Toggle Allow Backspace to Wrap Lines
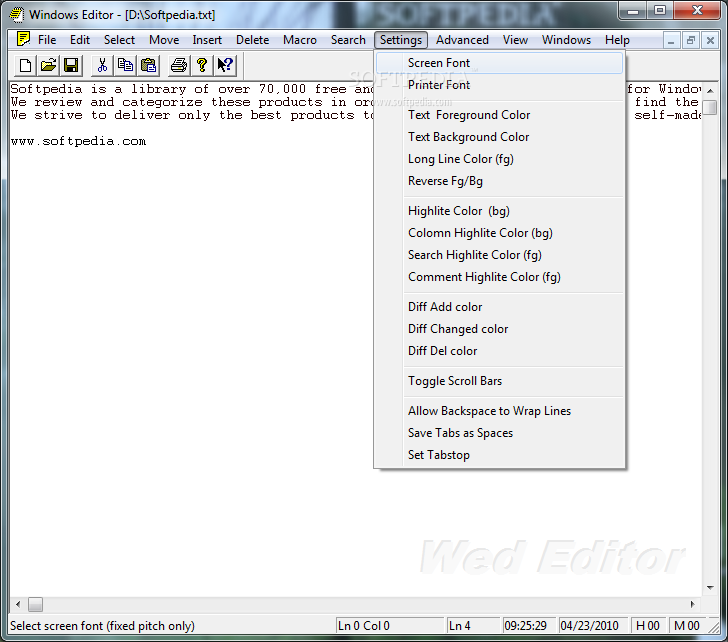This screenshot has height=642, width=728. pyautogui.click(x=499, y=411)
